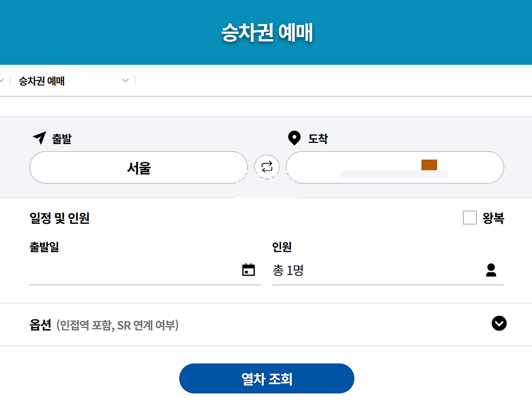
Task: Click the 인원 field label
Action: point(282,247)
